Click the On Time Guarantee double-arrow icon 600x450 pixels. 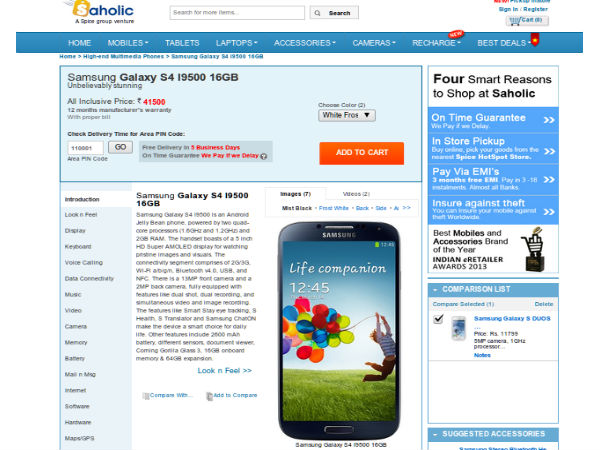pos(549,120)
